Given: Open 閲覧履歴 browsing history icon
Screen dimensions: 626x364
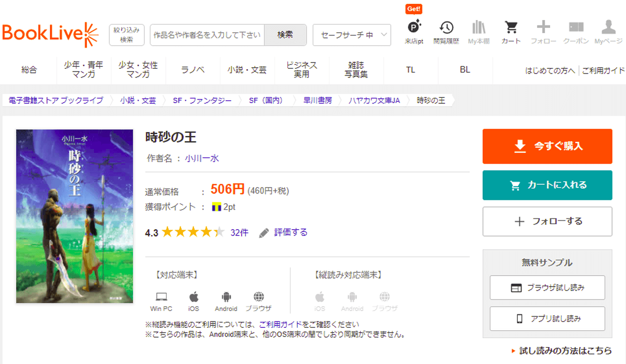Looking at the screenshot, I should click(446, 28).
